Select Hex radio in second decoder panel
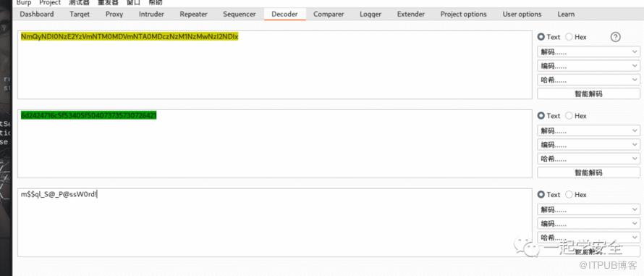This screenshot has height=276, width=644. pyautogui.click(x=576, y=116)
